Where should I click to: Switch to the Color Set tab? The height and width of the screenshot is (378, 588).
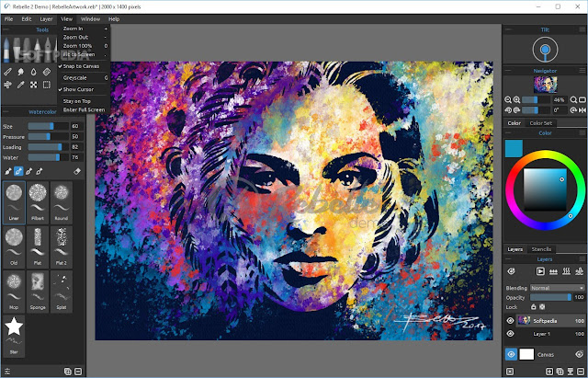point(542,122)
